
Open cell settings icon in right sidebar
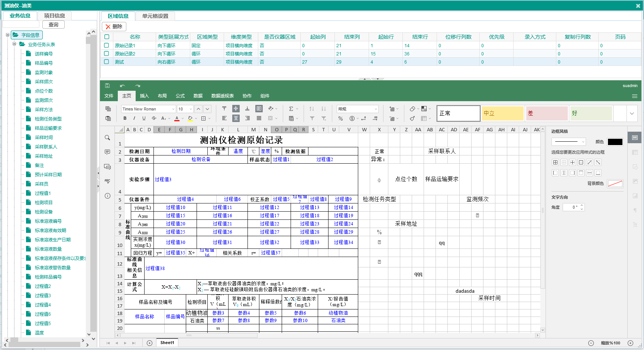coord(635,138)
